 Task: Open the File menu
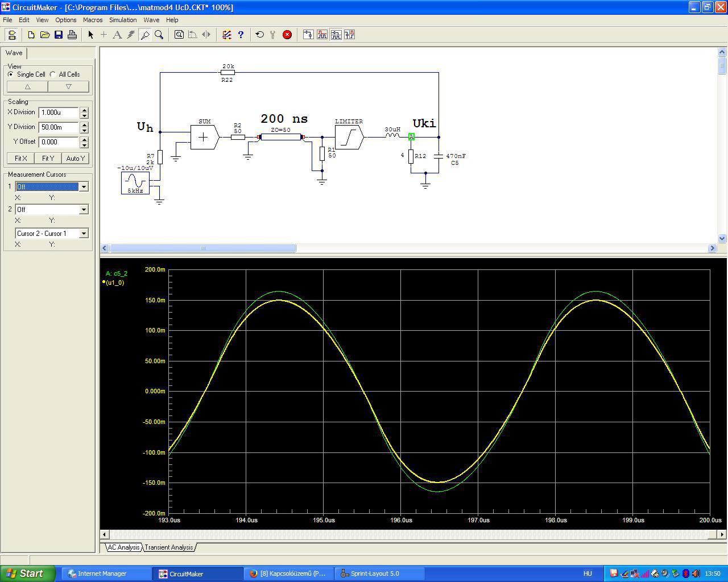pos(7,20)
